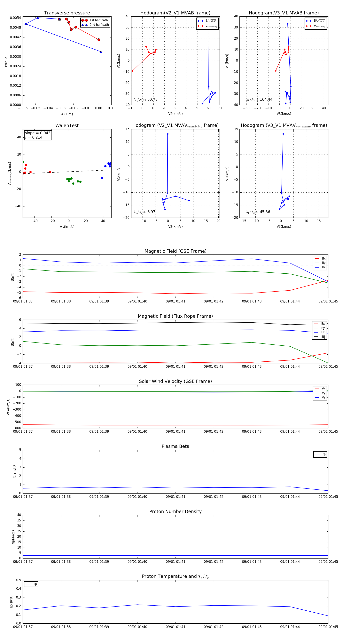
Task: Click the '0.5' y-tick in Proton Temperature plot
Action: pyautogui.click(x=19, y=580)
